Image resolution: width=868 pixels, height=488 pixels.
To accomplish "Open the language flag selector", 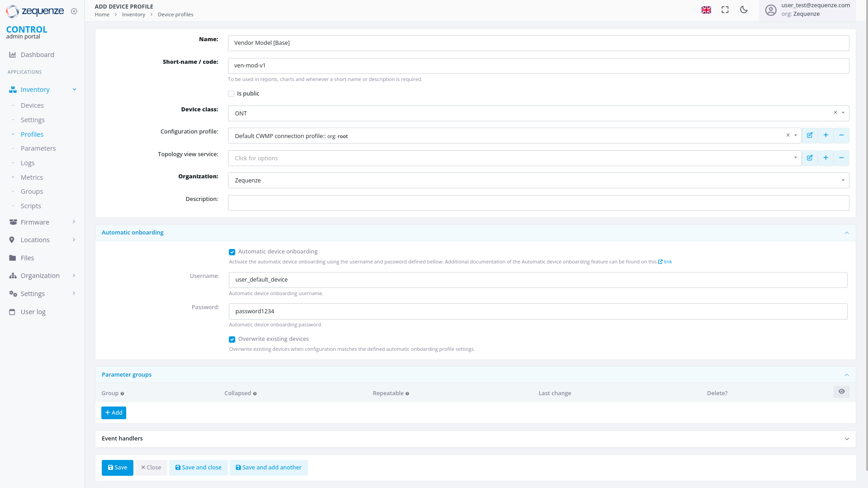I will pyautogui.click(x=706, y=10).
